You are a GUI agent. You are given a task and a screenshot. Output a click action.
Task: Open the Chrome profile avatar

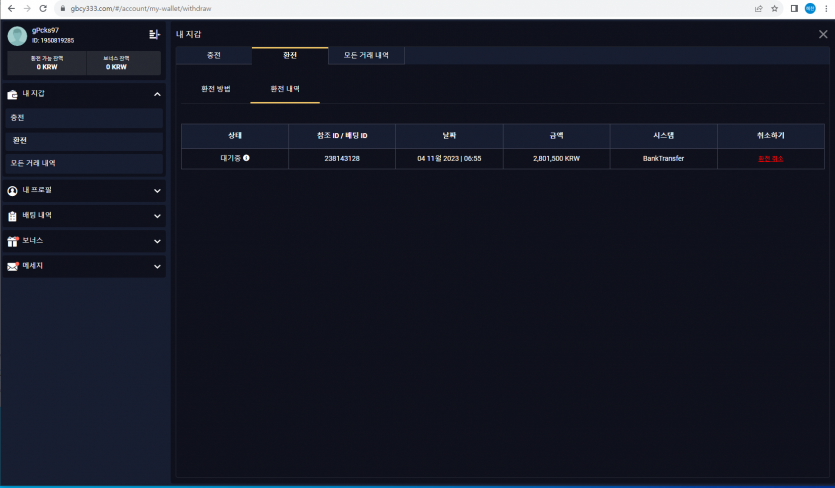(x=810, y=9)
